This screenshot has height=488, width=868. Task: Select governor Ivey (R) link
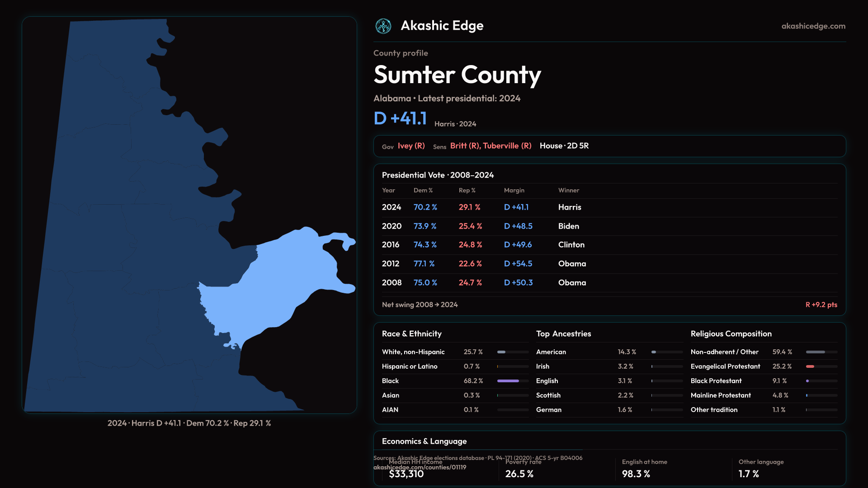pyautogui.click(x=411, y=146)
